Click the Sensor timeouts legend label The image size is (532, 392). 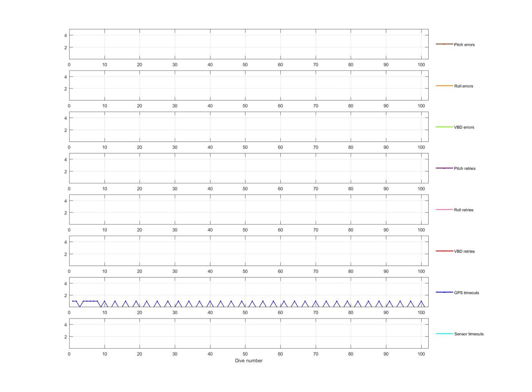[x=469, y=334]
